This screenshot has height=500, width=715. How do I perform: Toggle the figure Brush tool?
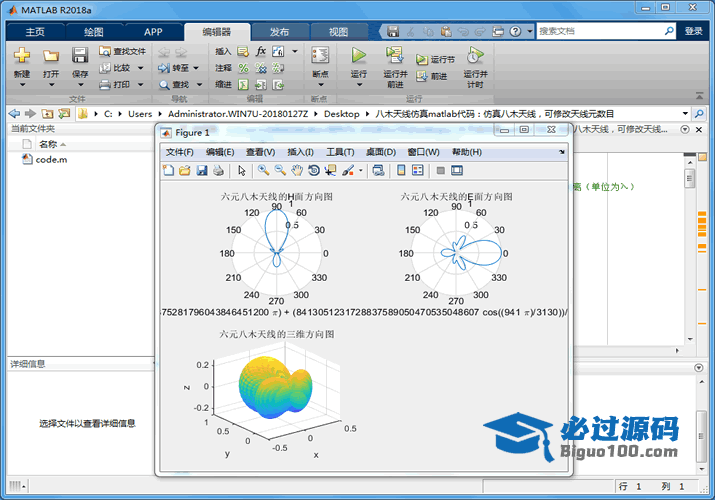click(x=348, y=170)
